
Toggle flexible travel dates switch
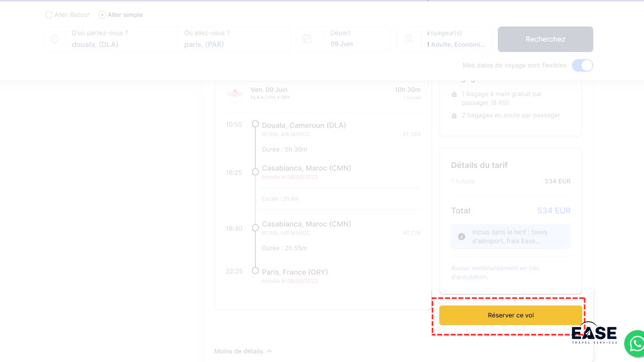click(x=582, y=65)
